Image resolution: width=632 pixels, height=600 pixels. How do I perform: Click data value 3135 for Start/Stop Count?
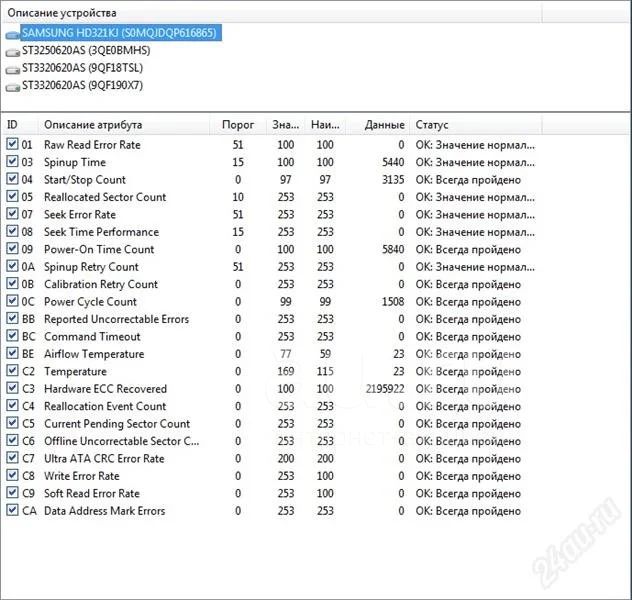coord(393,179)
